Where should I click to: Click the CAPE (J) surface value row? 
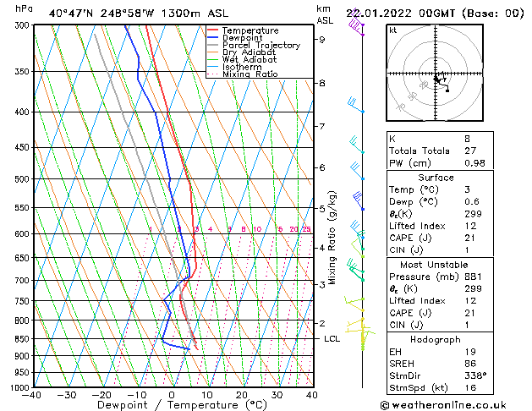[440, 238]
